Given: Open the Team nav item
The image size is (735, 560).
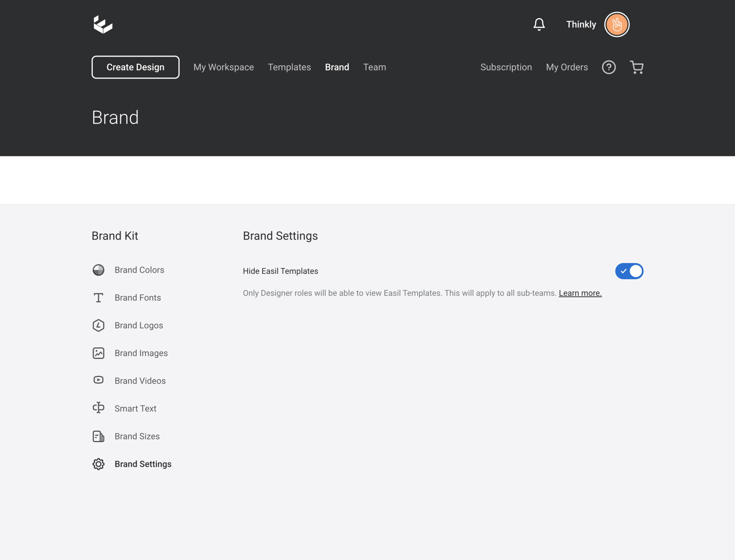Looking at the screenshot, I should tap(374, 67).
